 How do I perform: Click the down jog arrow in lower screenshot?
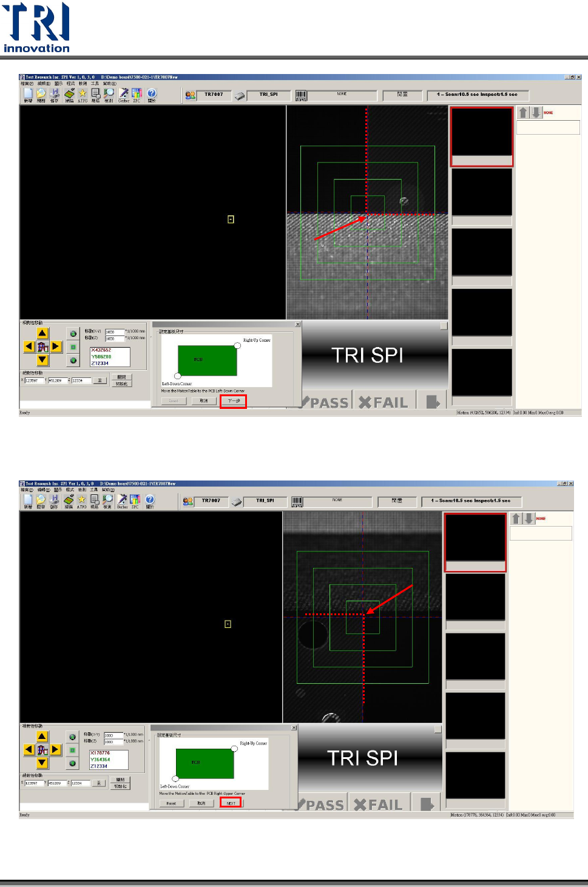click(x=42, y=763)
